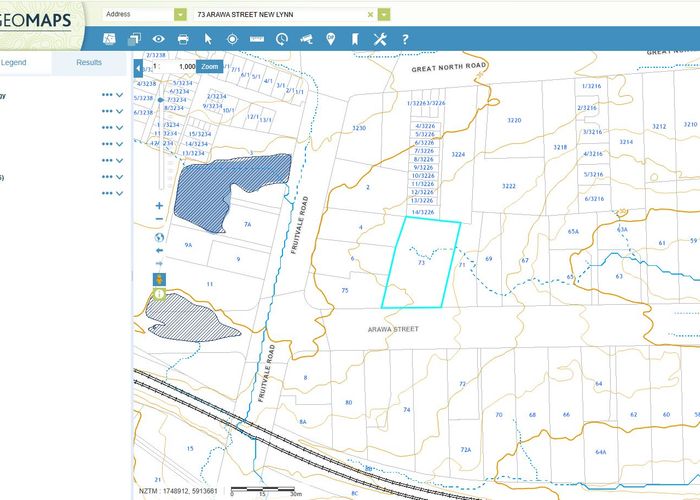
Task: Open help question mark icon
Action: click(405, 39)
